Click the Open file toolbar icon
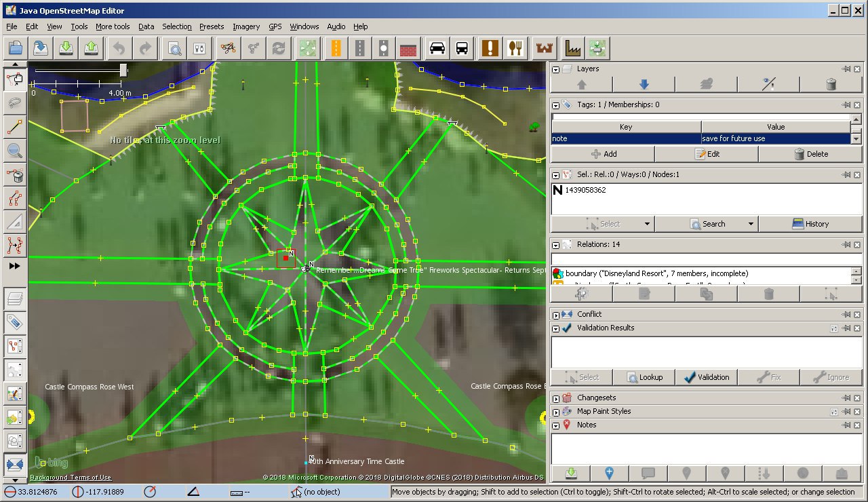 (16, 48)
